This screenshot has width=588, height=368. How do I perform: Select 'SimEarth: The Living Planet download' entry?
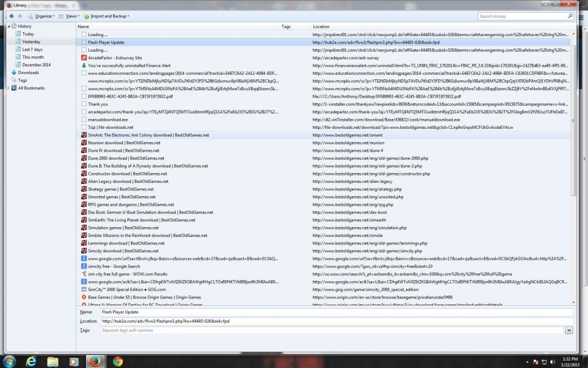point(323,220)
